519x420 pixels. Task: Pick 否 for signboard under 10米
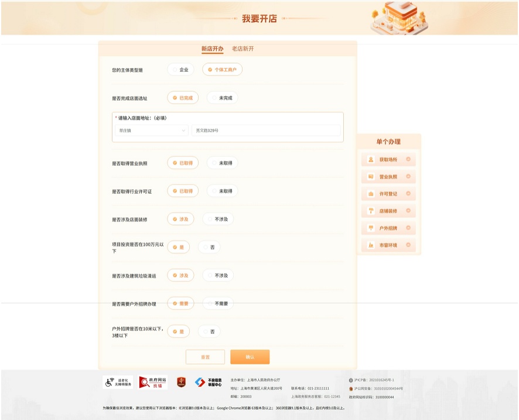click(209, 332)
